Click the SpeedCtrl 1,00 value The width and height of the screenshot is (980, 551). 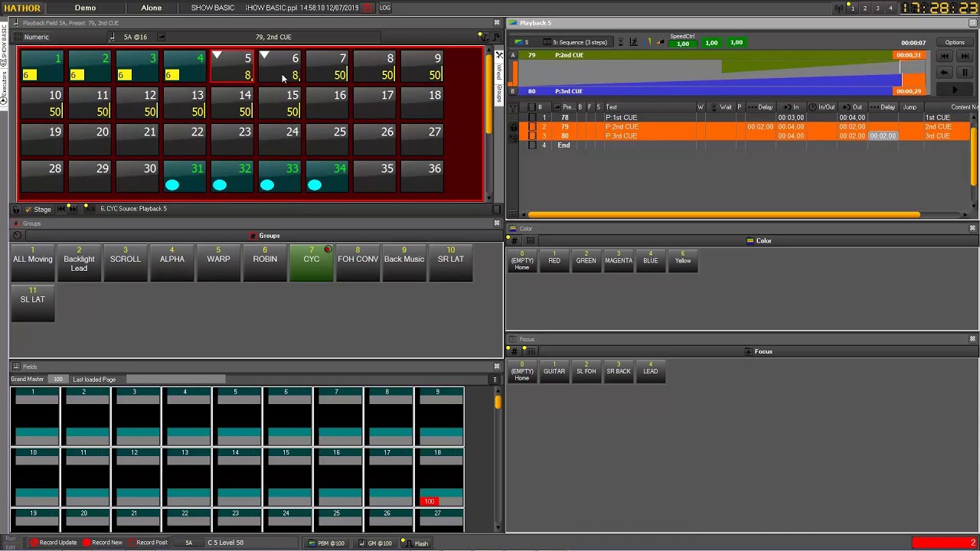(x=682, y=44)
